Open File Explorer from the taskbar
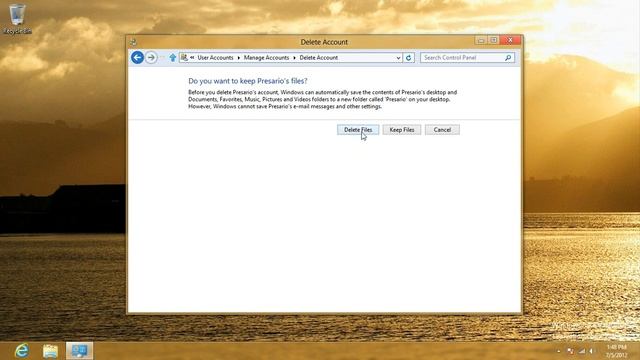640x360 pixels. click(x=50, y=351)
